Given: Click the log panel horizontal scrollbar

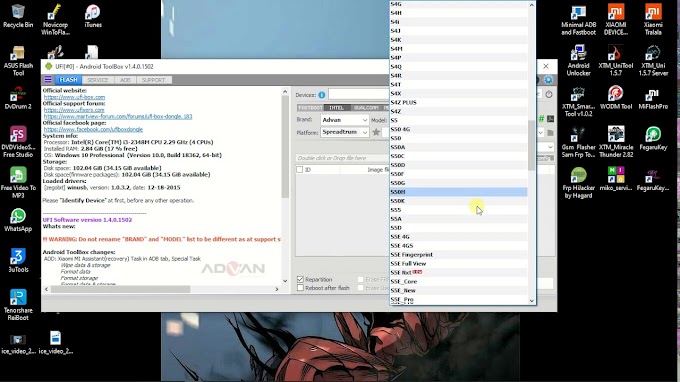Looking at the screenshot, I should tap(120, 289).
